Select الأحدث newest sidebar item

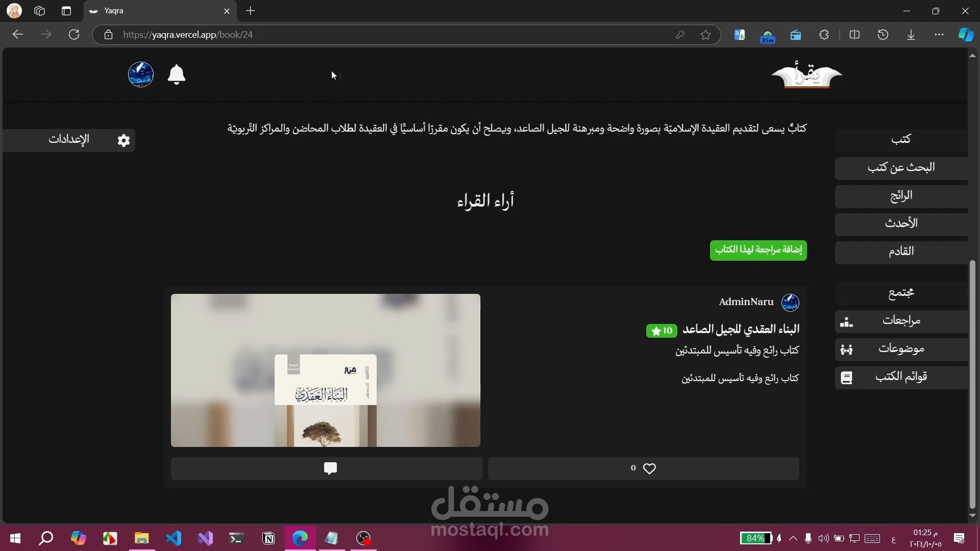point(901,223)
